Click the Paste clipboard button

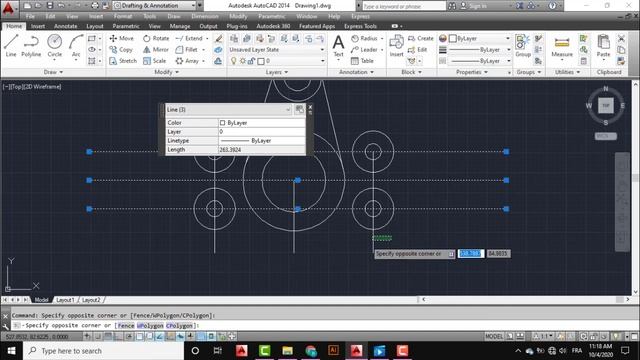coord(603,46)
